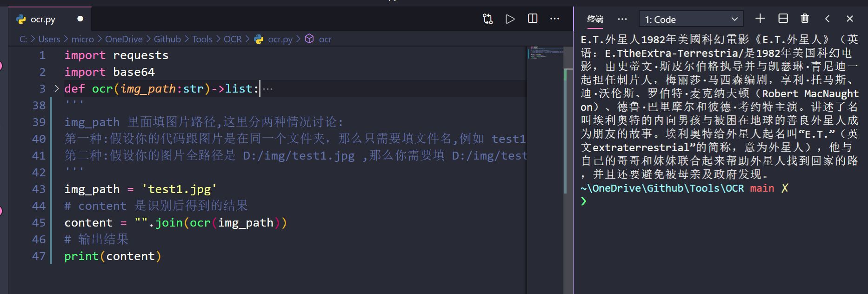This screenshot has height=294, width=868.
Task: Run the Python file with play button
Action: pyautogui.click(x=510, y=19)
